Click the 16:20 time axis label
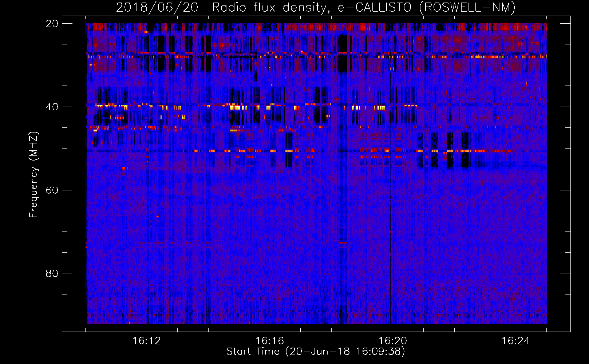Viewport: 589px width, 364px height. pyautogui.click(x=393, y=341)
